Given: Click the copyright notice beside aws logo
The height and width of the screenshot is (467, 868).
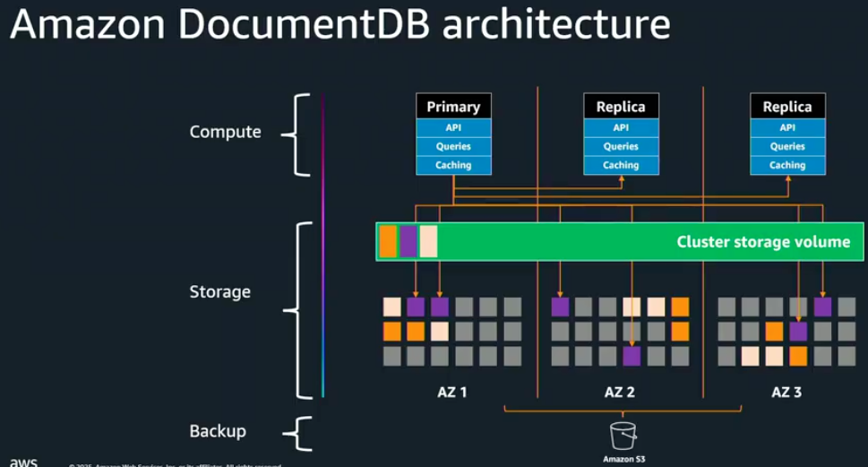Looking at the screenshot, I should (175, 465).
